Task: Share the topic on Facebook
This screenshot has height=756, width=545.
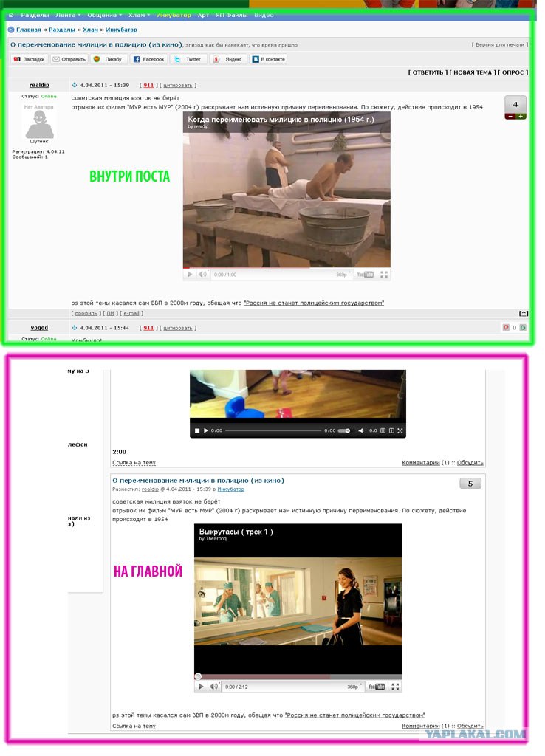Action: point(148,59)
